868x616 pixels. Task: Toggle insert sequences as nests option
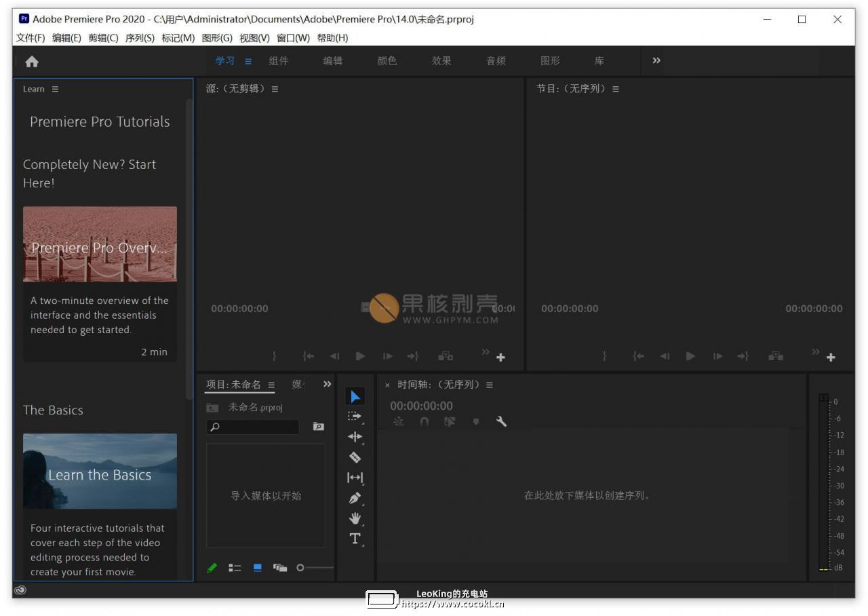click(398, 421)
